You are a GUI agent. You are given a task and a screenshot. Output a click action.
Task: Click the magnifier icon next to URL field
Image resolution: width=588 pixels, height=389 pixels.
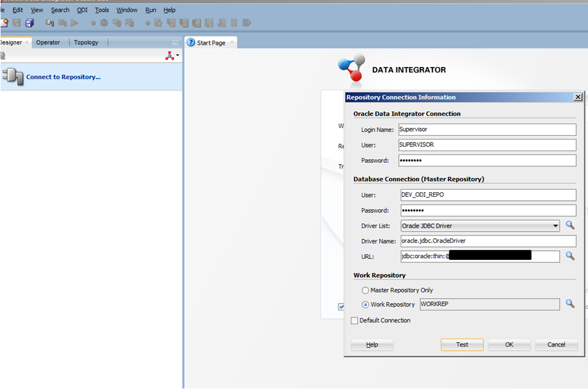(570, 256)
